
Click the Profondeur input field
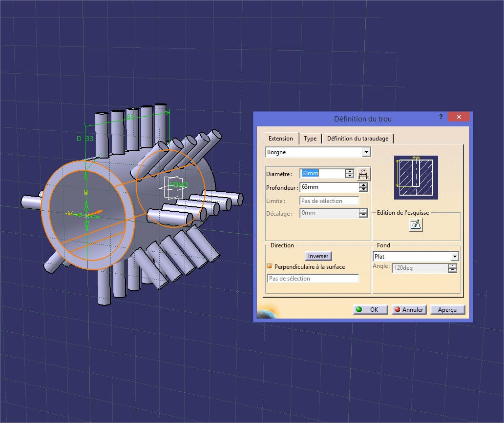(329, 187)
